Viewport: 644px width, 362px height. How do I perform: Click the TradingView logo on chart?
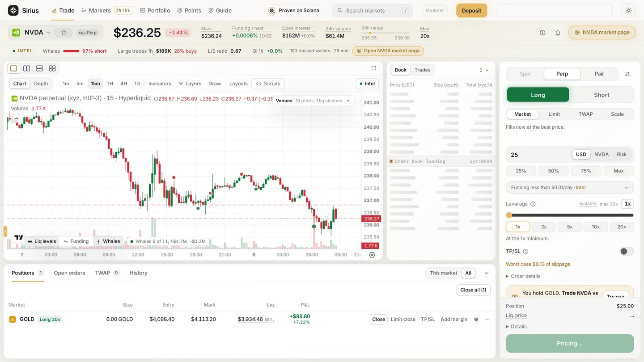[19, 238]
